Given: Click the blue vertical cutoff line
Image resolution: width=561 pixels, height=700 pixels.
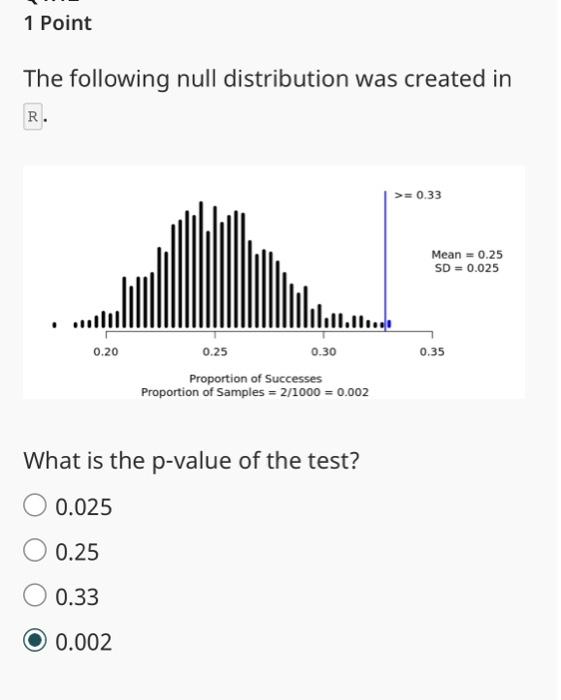Looking at the screenshot, I should coord(385,261).
